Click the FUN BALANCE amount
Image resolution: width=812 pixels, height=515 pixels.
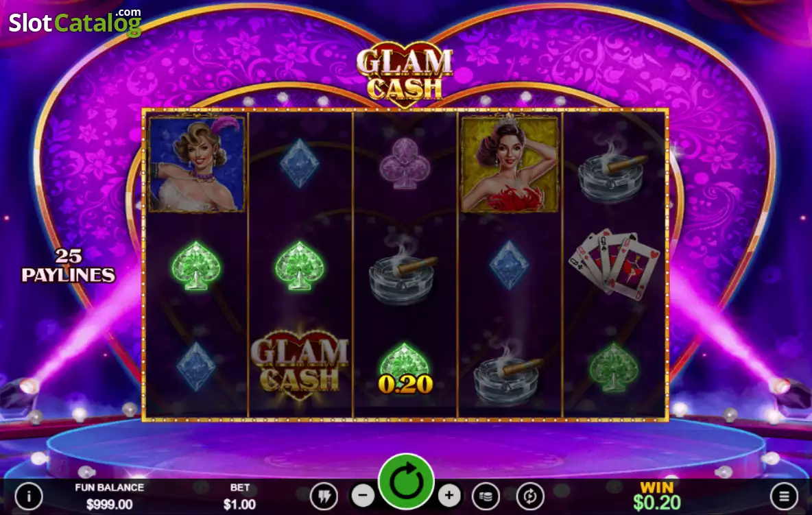point(109,504)
